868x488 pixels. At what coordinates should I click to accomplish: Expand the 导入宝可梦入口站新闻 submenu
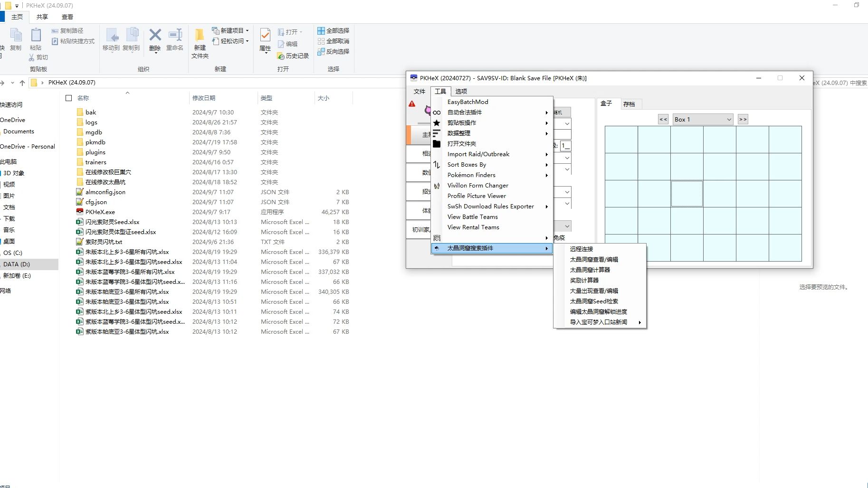[x=600, y=322]
